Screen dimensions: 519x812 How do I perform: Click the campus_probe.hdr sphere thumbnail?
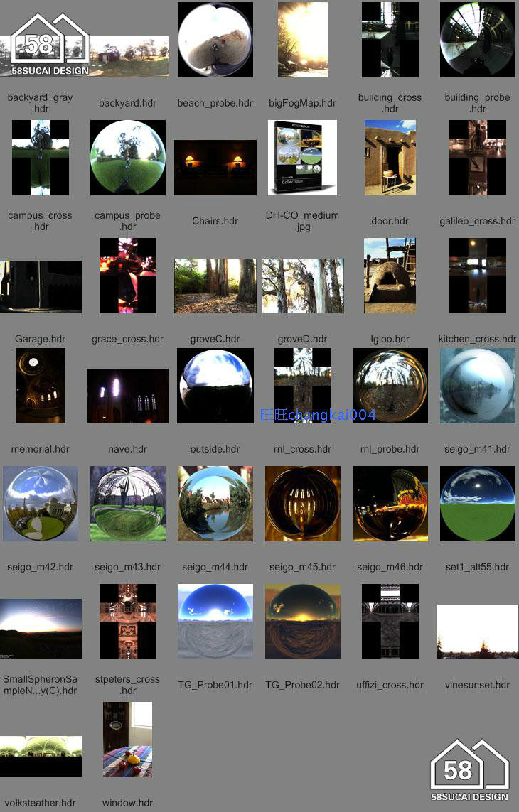pyautogui.click(x=128, y=158)
